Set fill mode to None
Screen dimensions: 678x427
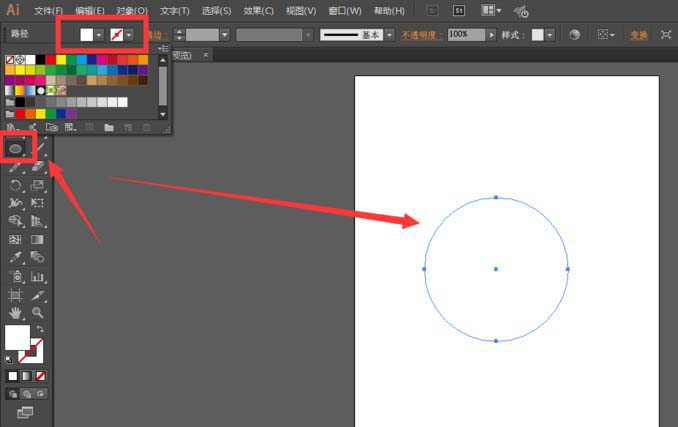pyautogui.click(x=41, y=376)
